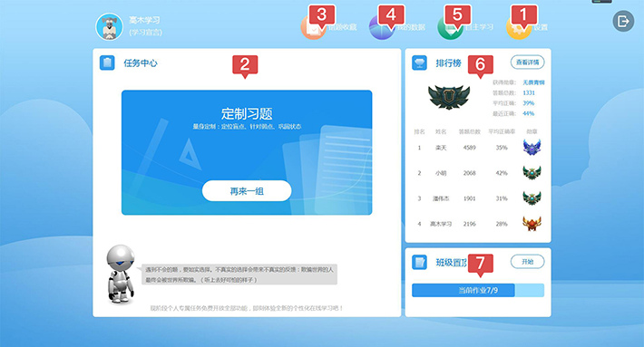This screenshot has height=347, width=644.
Task: Click the 排行榜 heading
Action: coord(448,63)
